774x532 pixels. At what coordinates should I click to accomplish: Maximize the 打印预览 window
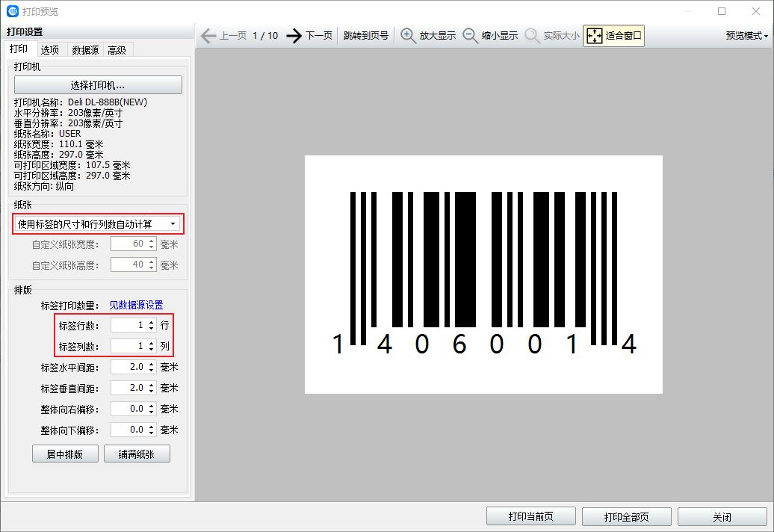(722, 11)
